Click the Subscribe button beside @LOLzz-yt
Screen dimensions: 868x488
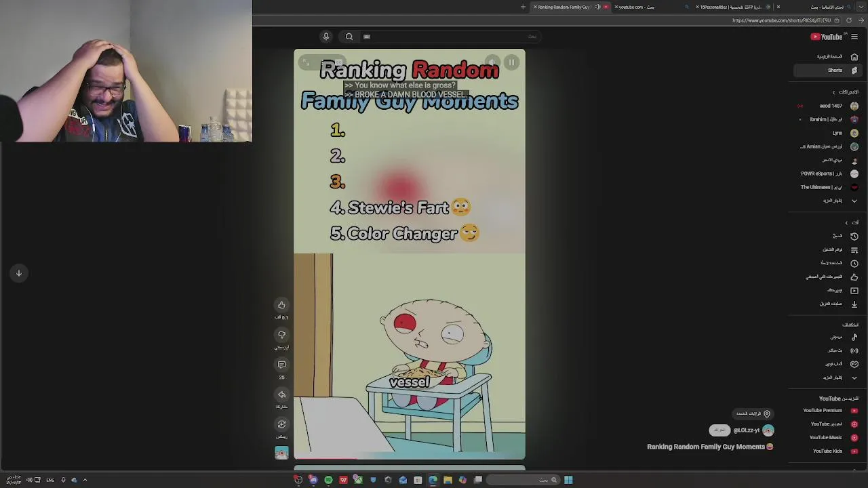coord(719,430)
